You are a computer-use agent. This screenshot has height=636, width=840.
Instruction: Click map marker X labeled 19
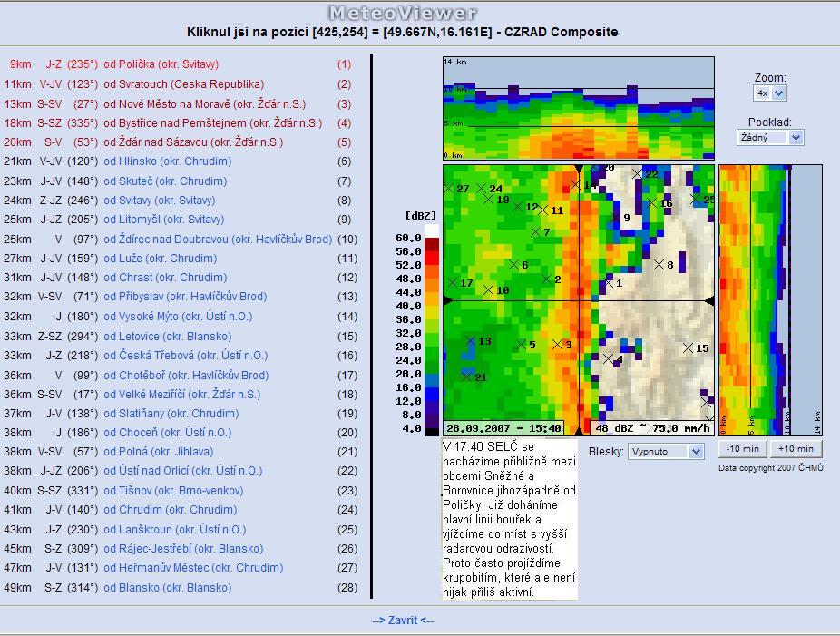pyautogui.click(x=488, y=200)
